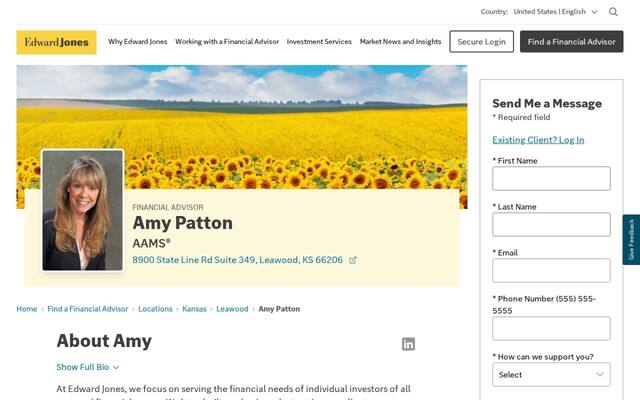Click the Send Me a Message heading

pos(547,104)
